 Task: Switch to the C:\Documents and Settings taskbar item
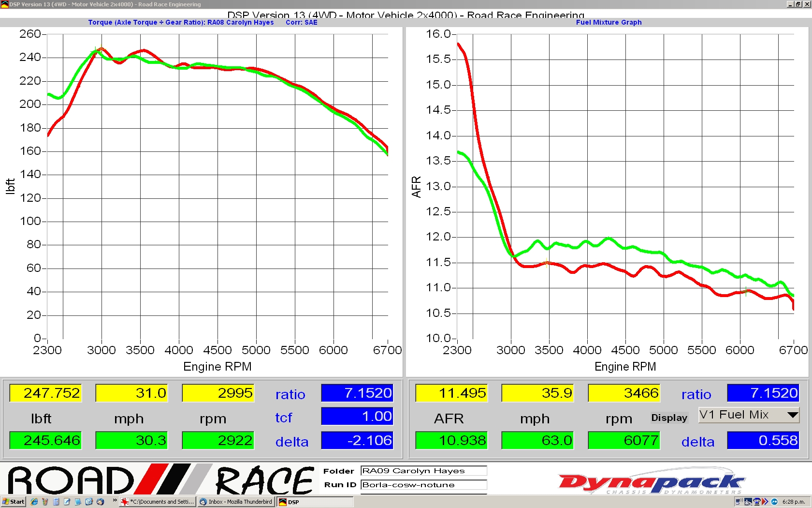pos(158,502)
